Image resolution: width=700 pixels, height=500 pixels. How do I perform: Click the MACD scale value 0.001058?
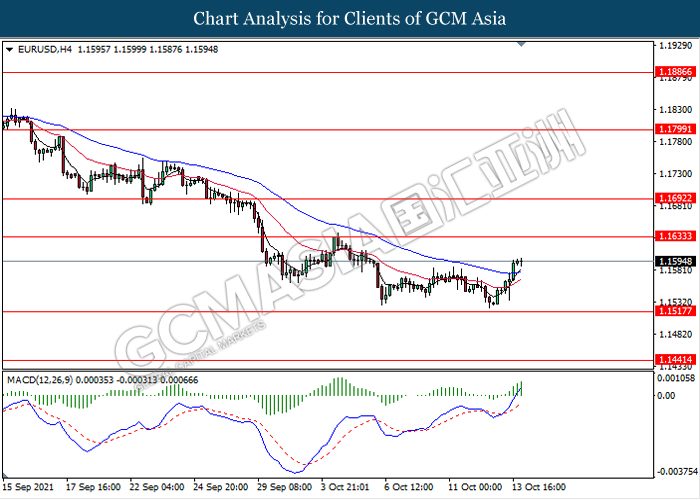pos(677,378)
